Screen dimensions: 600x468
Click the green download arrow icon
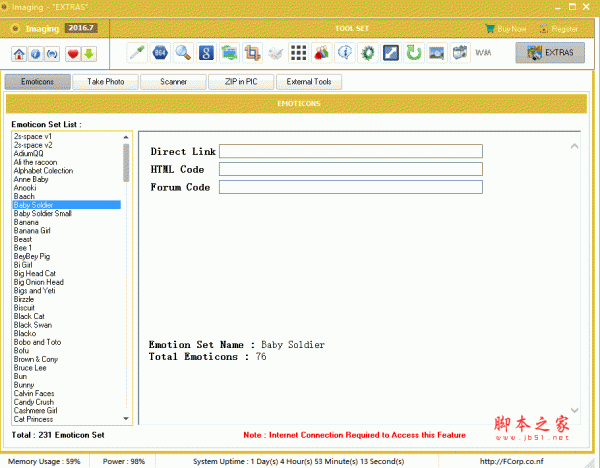click(89, 54)
